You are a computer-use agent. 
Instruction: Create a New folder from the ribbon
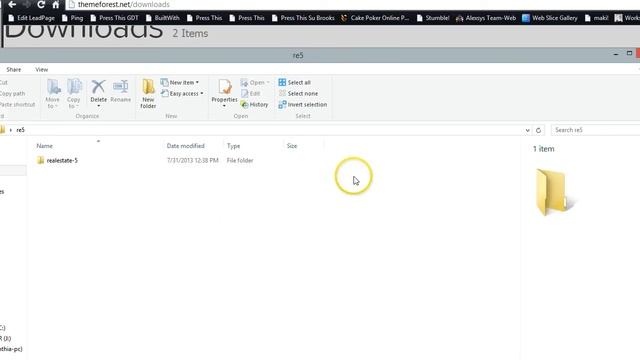(148, 94)
